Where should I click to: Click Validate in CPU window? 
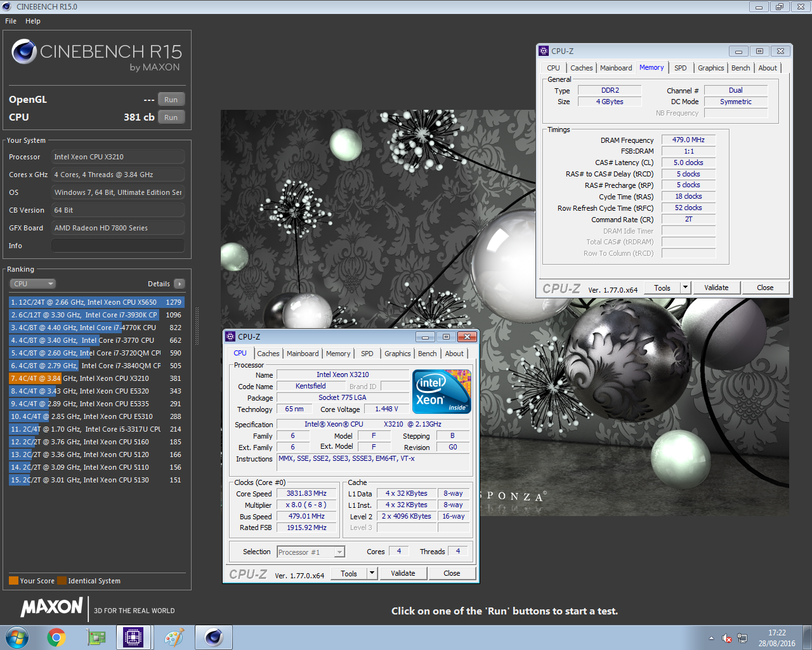pos(403,573)
